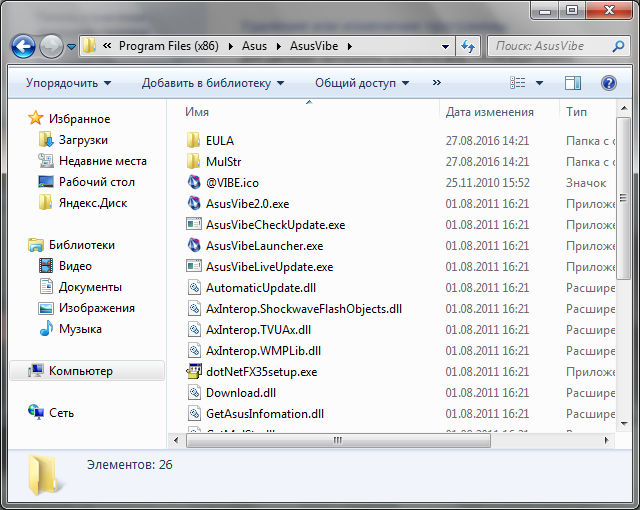Sort by Дата изменения column
This screenshot has height=510, width=640.
coord(489,112)
